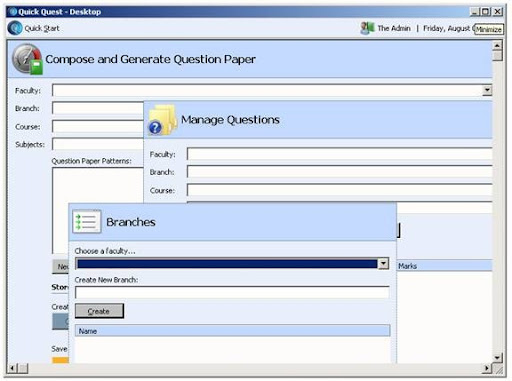512x381 pixels.
Task: Click the Manage Questions heading
Action: tap(230, 120)
